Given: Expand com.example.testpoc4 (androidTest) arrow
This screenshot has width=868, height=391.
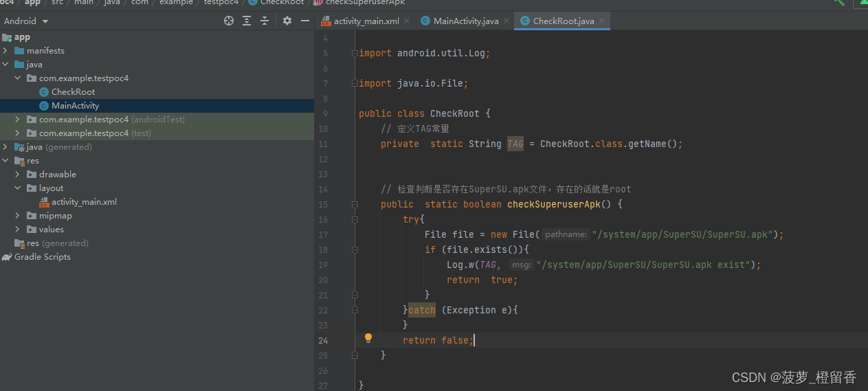Looking at the screenshot, I should [19, 120].
